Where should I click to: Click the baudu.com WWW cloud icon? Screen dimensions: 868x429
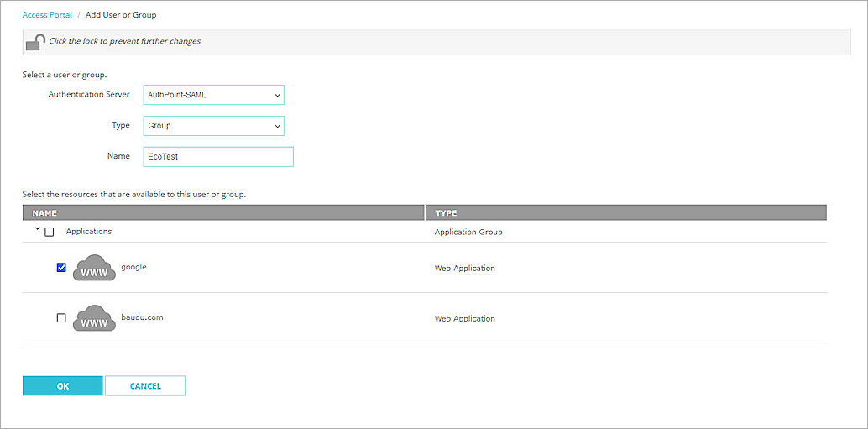[x=94, y=318]
